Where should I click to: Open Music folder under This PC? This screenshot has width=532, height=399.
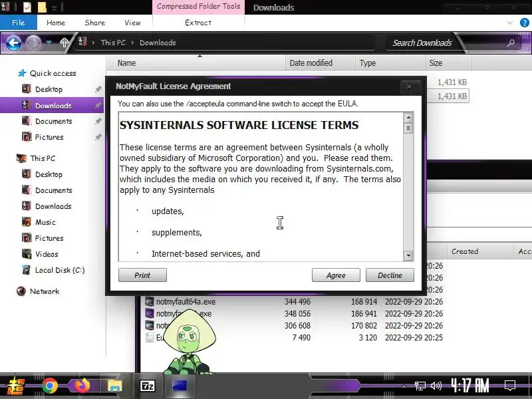45,222
